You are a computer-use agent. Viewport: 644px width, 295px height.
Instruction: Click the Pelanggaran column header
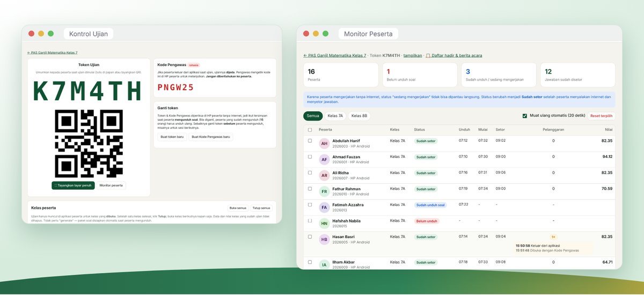553,129
